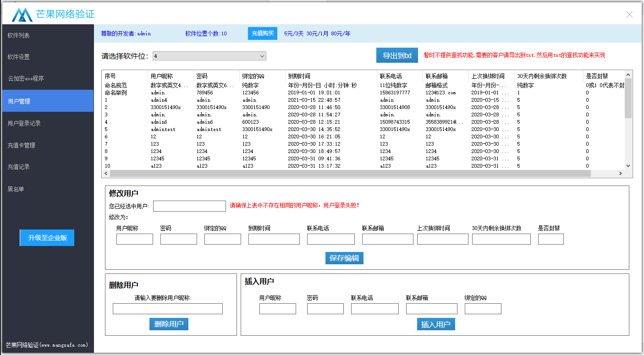Click 绑定的QQ field in 插入用户 section

[483, 309]
